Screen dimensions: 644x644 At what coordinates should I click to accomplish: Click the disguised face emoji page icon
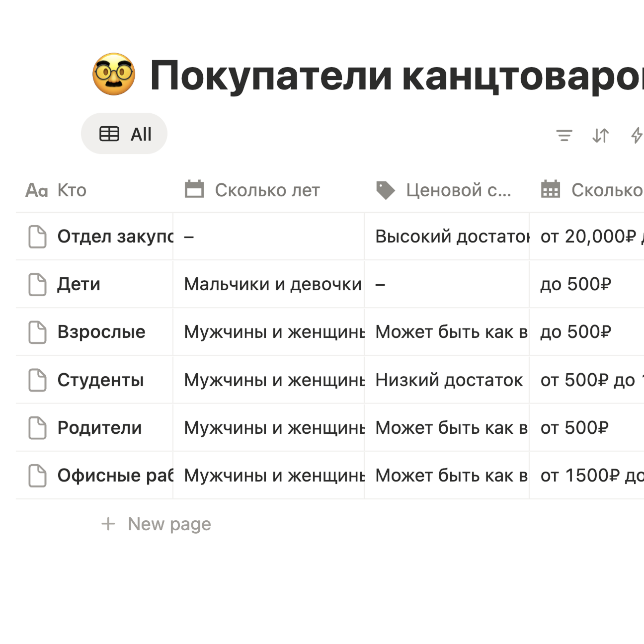pyautogui.click(x=114, y=75)
